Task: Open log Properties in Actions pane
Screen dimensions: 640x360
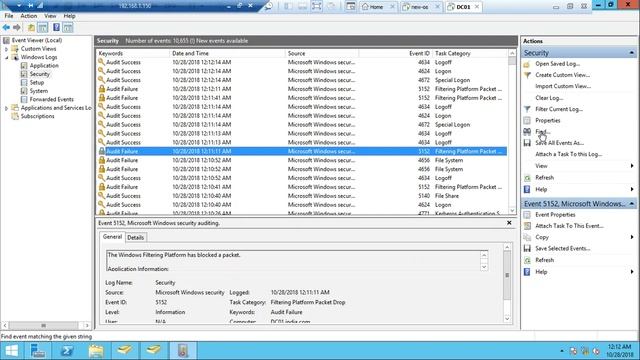Action: click(x=548, y=120)
